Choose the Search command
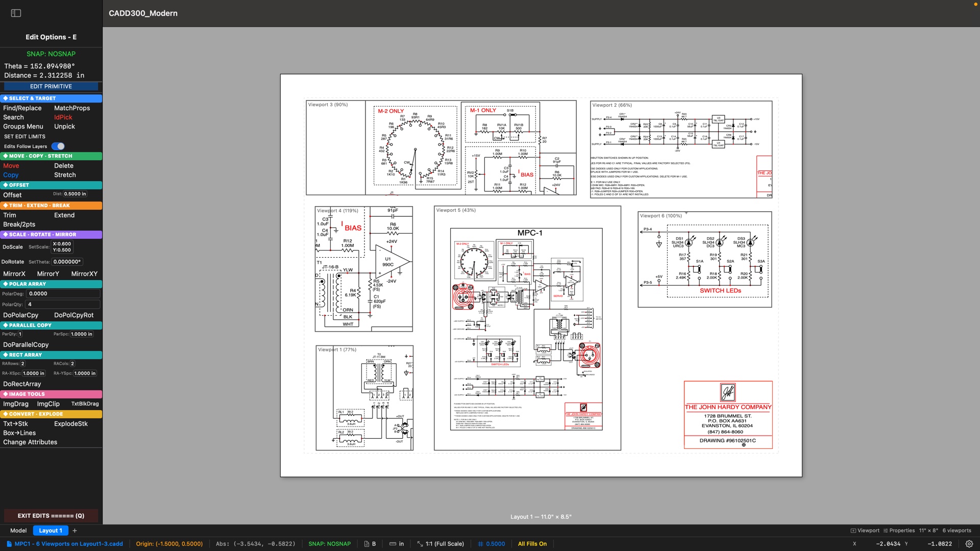This screenshot has height=551, width=980. (x=13, y=117)
